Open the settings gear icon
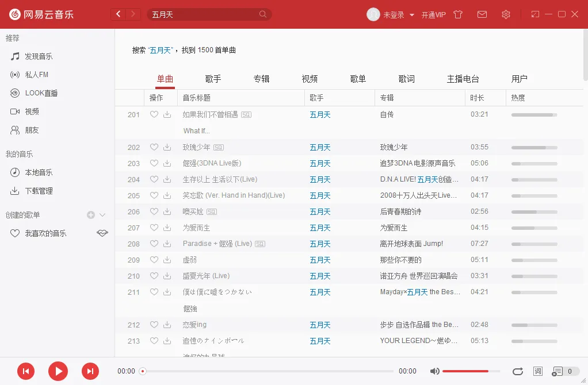This screenshot has height=385, width=588. click(506, 14)
